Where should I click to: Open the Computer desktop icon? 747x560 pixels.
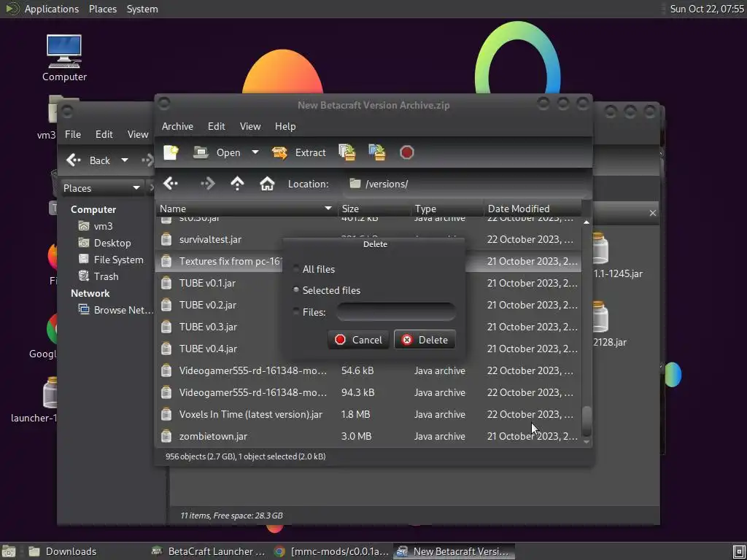[64, 57]
